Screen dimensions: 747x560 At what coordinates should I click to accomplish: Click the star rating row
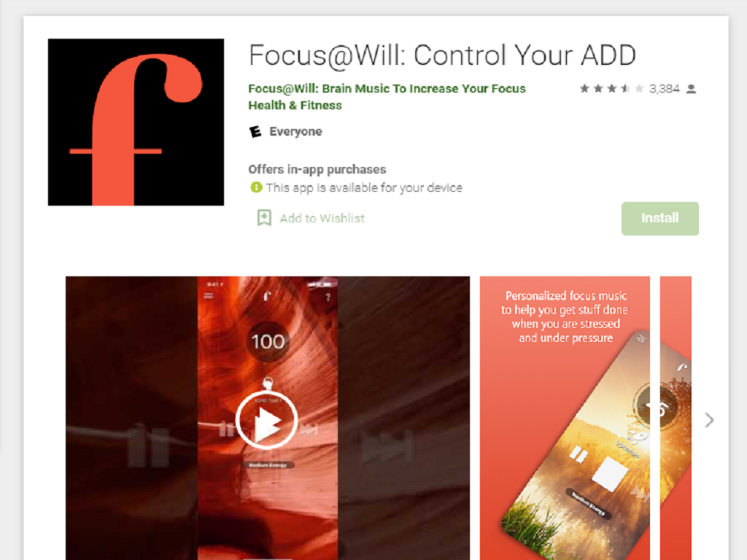612,88
